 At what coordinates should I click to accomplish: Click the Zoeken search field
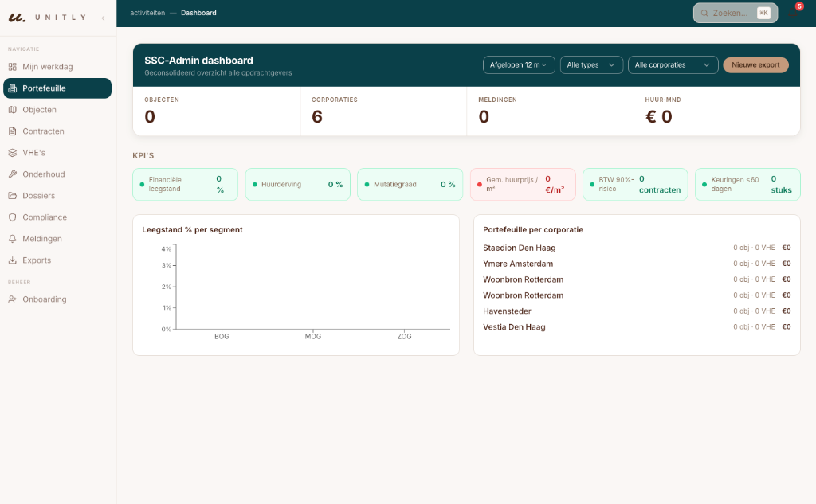click(736, 13)
